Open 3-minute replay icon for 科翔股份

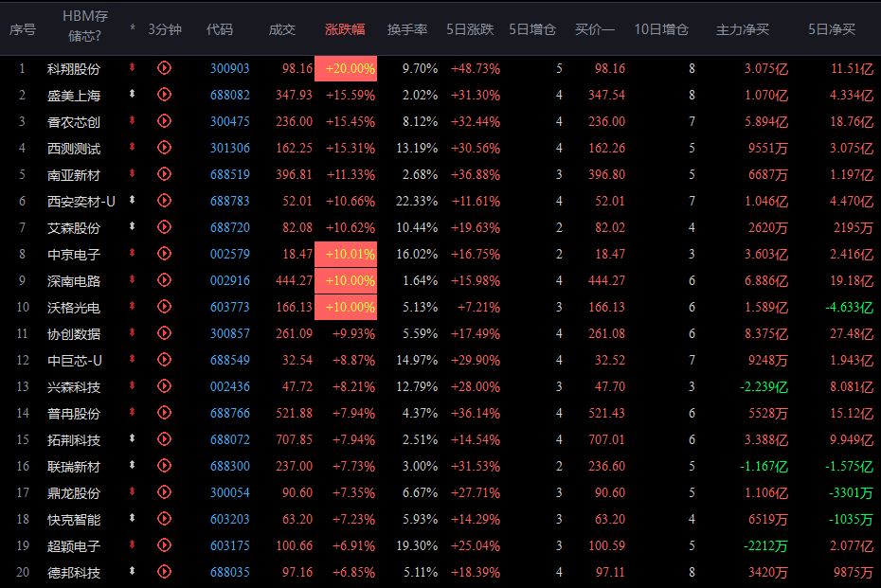coord(164,68)
